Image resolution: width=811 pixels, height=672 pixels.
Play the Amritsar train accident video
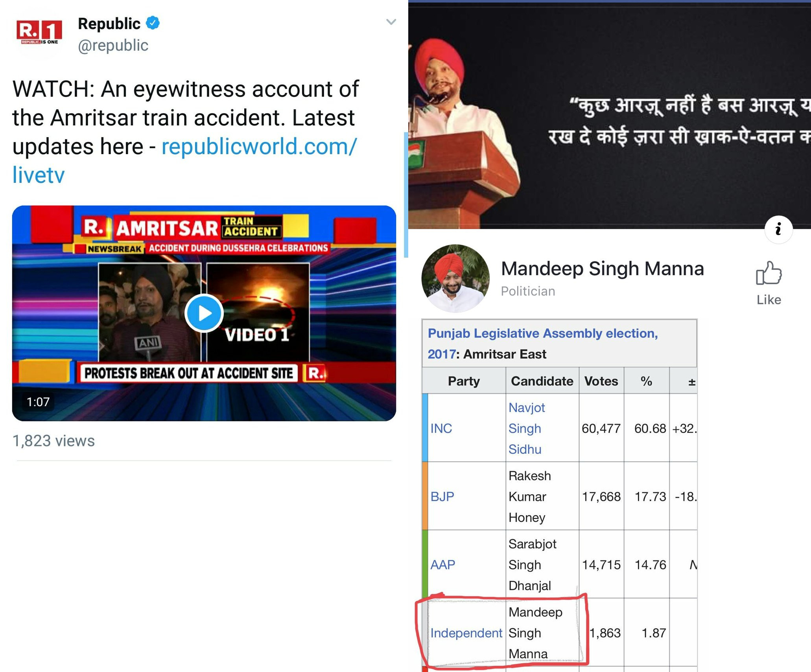pyautogui.click(x=204, y=313)
